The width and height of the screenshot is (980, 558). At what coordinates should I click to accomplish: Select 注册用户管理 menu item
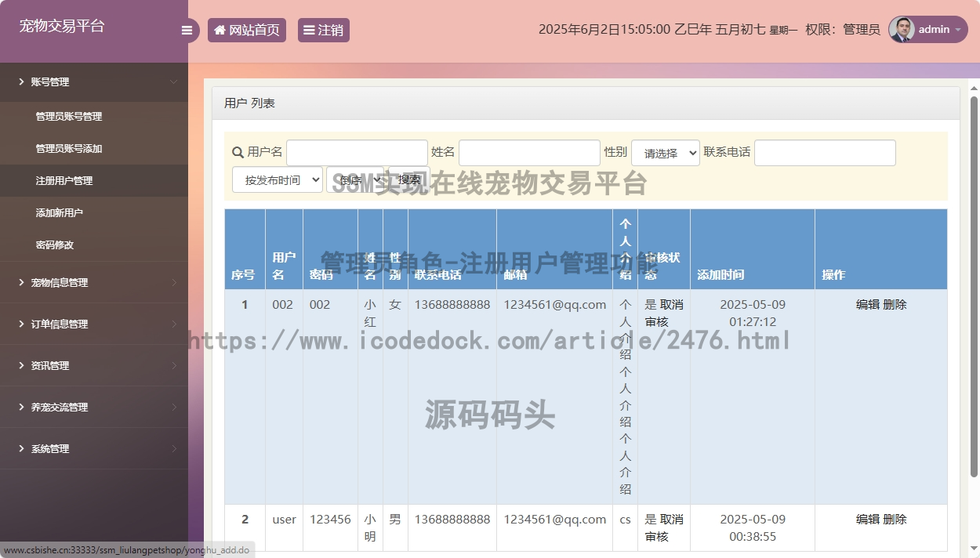pyautogui.click(x=94, y=180)
